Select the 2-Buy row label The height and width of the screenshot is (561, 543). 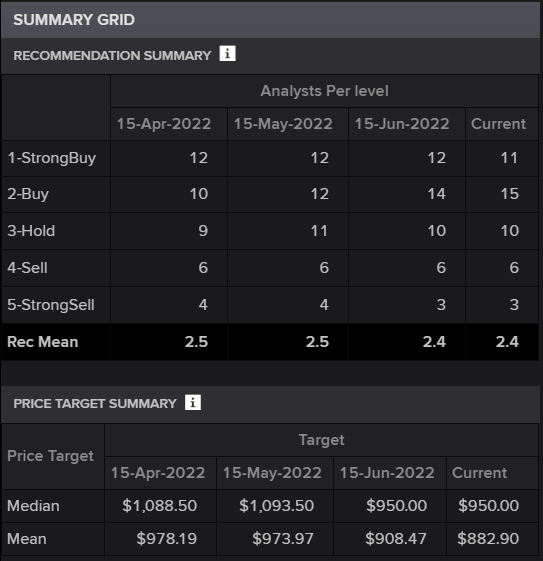pyautogui.click(x=28, y=194)
